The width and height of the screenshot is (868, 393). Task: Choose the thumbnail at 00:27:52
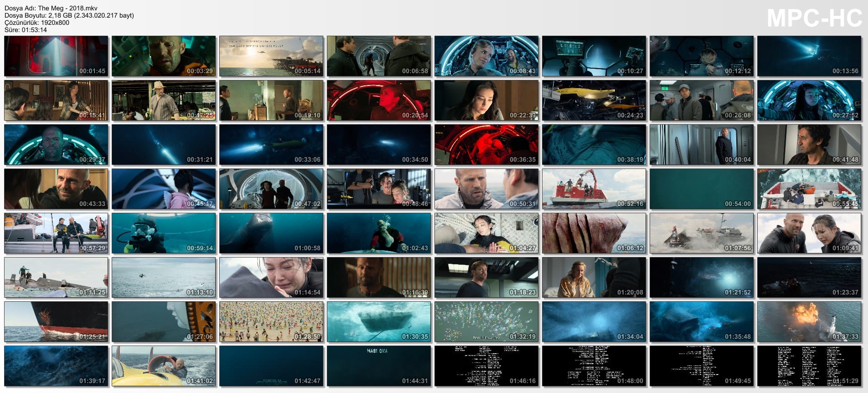coord(809,100)
